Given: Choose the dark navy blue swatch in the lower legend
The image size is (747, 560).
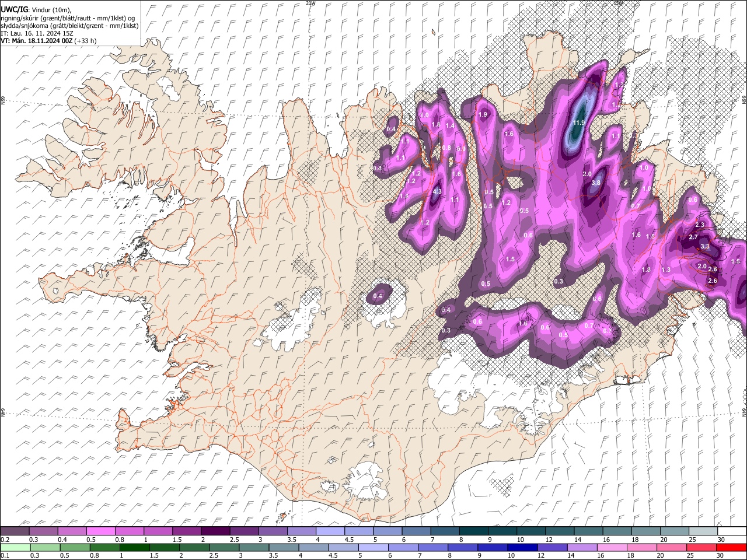Looking at the screenshot, I should coord(522,547).
